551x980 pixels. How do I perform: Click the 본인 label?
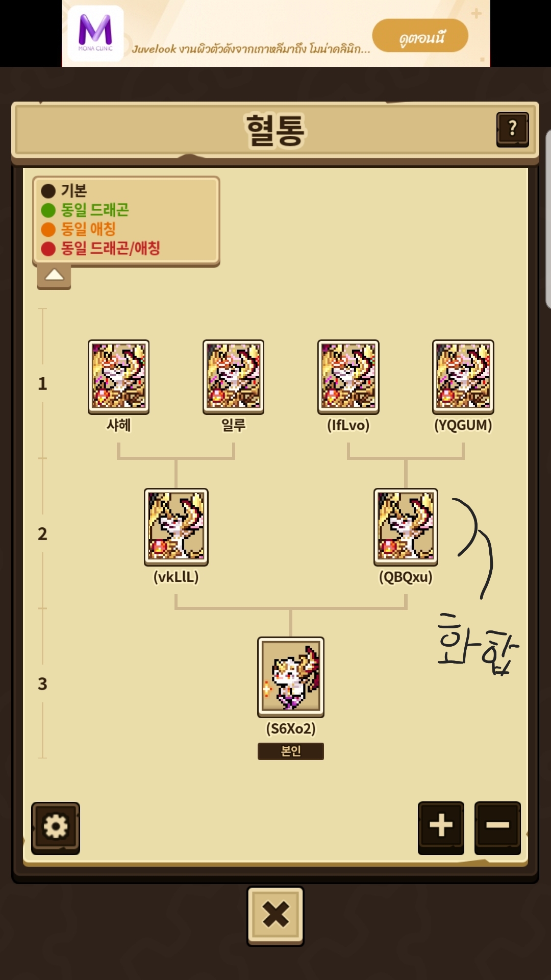point(291,751)
